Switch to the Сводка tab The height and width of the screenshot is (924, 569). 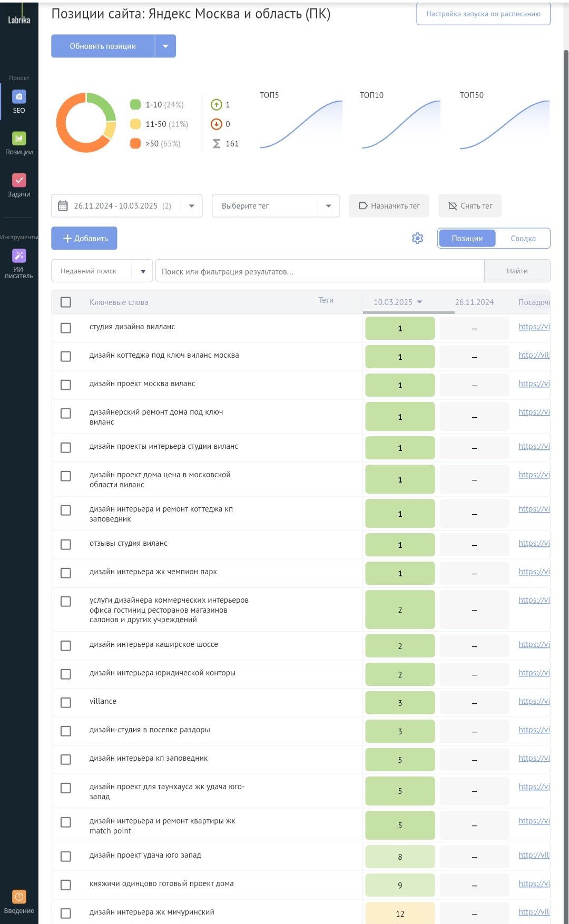click(x=523, y=239)
